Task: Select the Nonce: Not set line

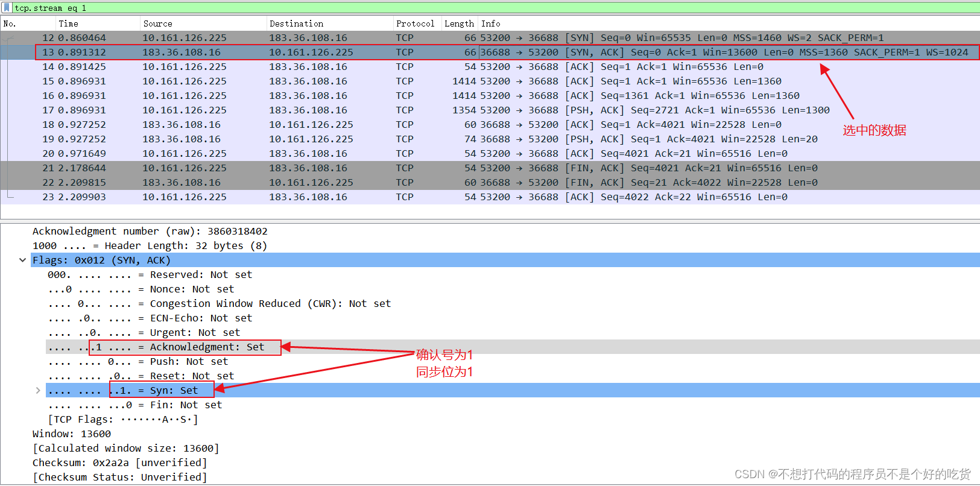Action: click(141, 289)
